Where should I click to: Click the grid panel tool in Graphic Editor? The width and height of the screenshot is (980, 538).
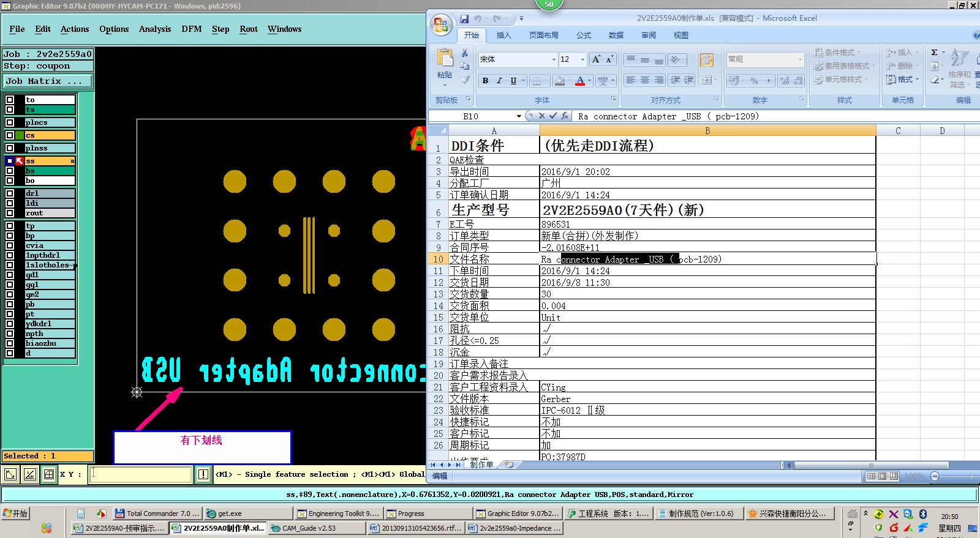(x=49, y=474)
